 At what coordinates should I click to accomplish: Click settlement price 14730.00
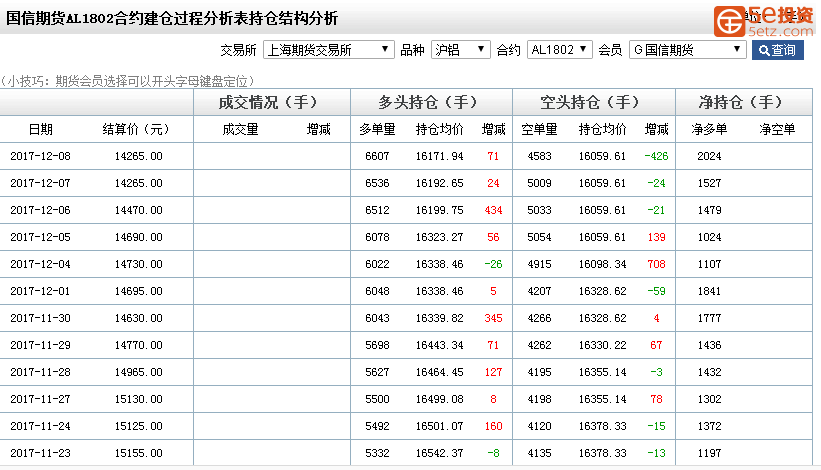coord(138,264)
